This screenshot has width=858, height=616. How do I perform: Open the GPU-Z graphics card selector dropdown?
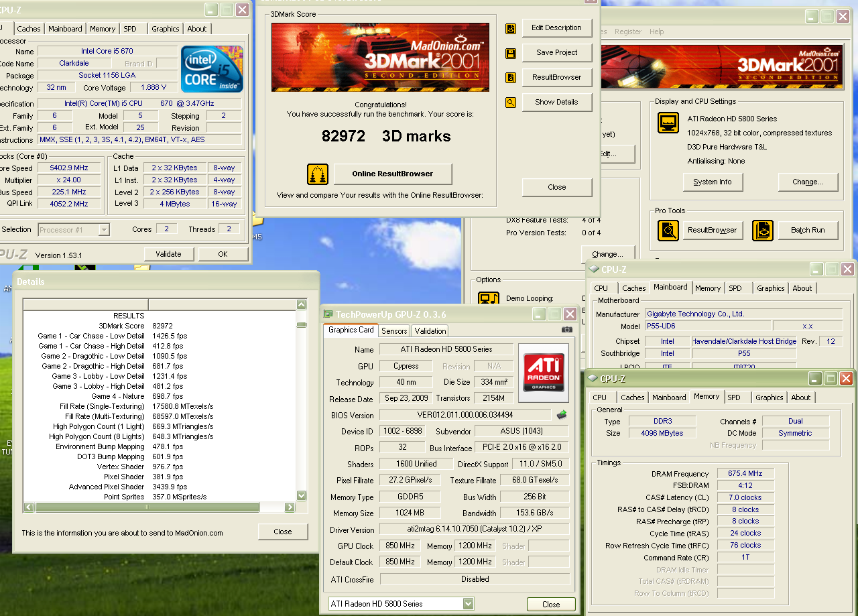(468, 604)
